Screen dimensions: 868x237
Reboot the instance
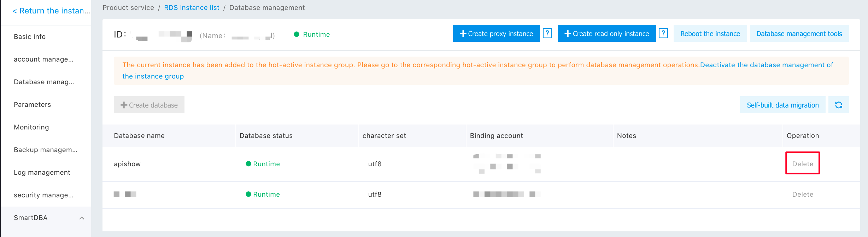[710, 34]
